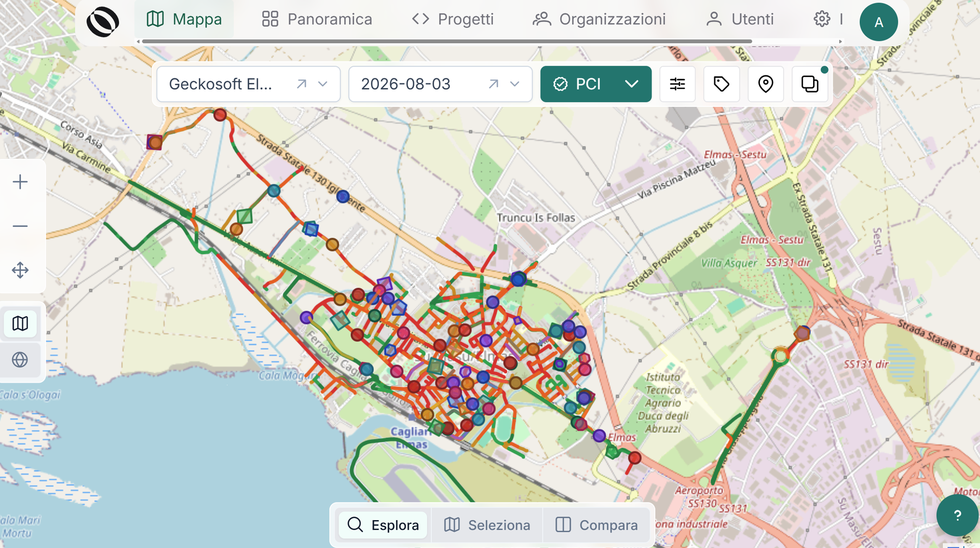Select the Compara mode

click(x=597, y=525)
